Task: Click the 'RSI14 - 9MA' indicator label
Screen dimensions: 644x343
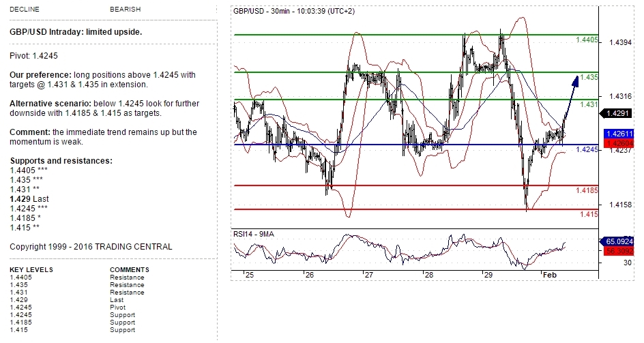Action: pos(254,234)
